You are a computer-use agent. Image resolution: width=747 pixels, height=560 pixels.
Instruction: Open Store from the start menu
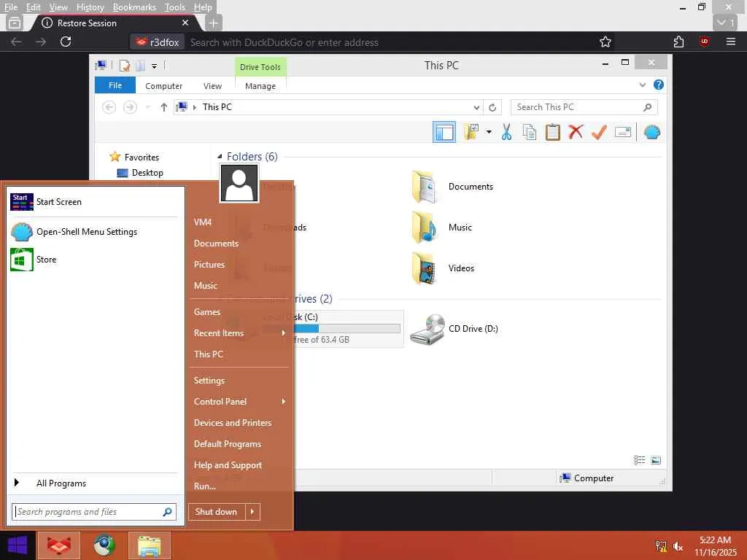coord(94,260)
